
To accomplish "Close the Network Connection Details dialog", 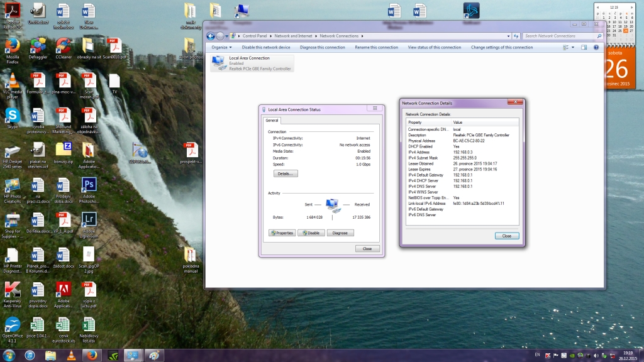I will coord(506,236).
